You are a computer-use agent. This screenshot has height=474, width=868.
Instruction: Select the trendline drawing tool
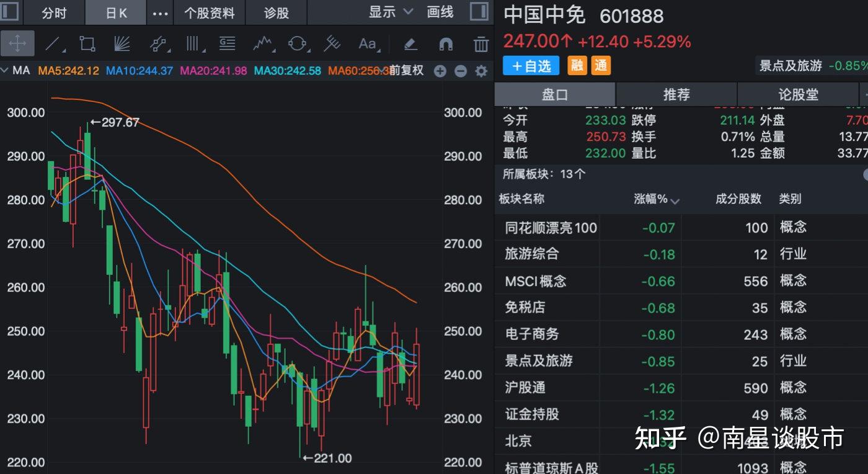click(x=53, y=43)
